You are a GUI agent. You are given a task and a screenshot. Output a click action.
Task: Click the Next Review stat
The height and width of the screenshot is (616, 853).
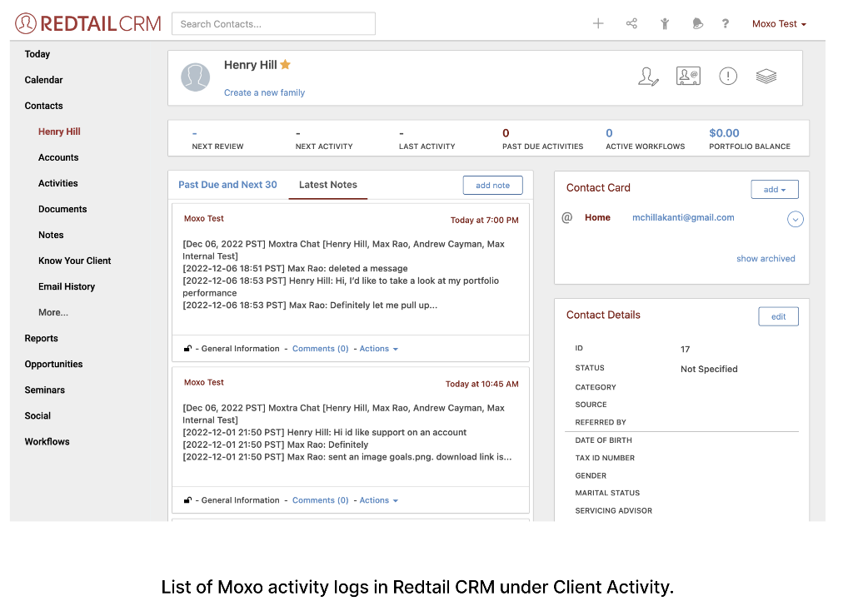(x=217, y=140)
